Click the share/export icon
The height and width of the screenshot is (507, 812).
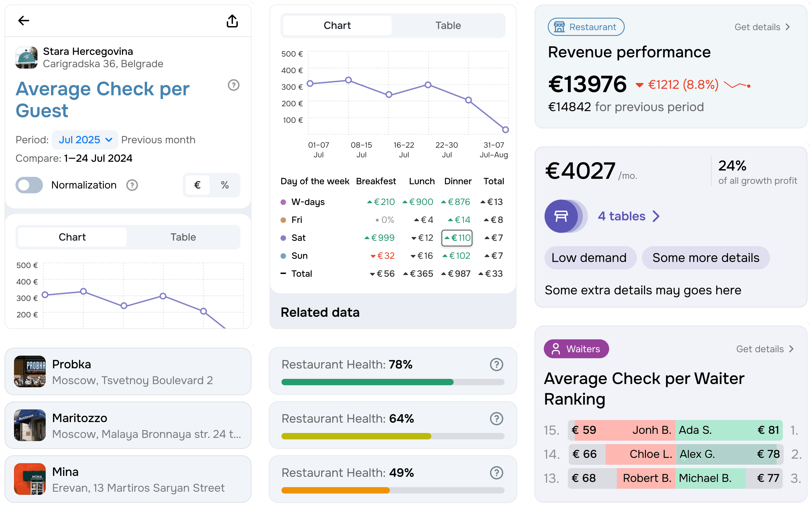click(232, 21)
